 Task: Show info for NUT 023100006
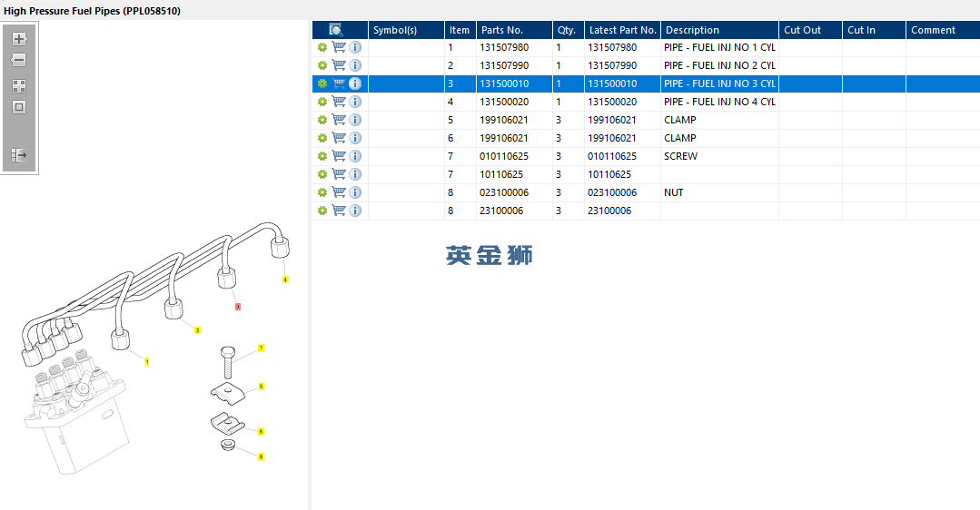tap(355, 192)
